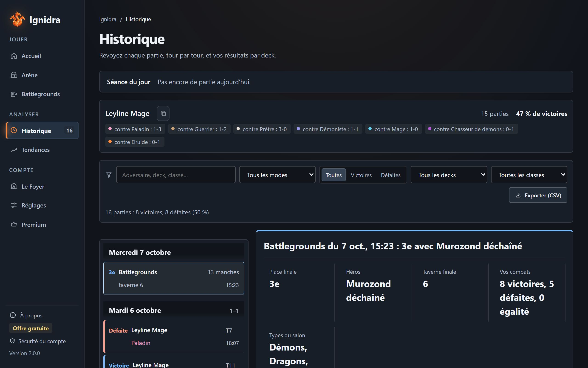
Task: Open the Battlegrounds mug icon
Action: 14,94
